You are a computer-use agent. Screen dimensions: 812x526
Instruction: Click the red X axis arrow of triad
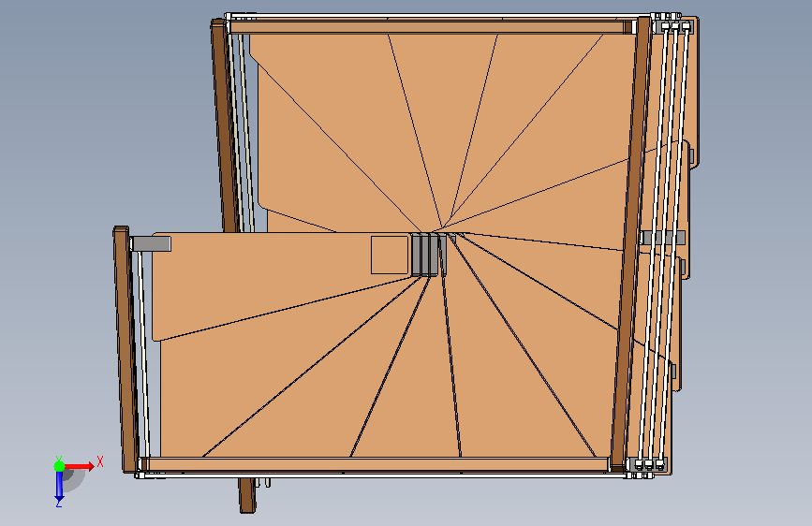80,466
